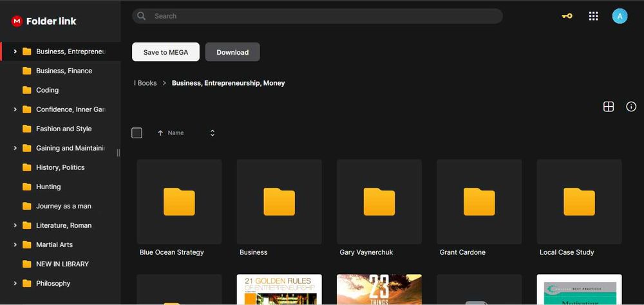Open the apps grid menu icon

[x=593, y=16]
